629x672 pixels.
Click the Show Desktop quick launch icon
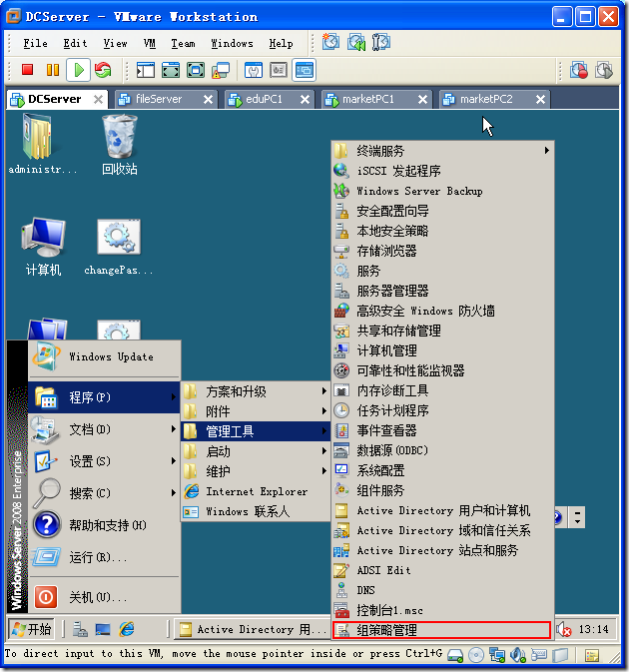[103, 629]
